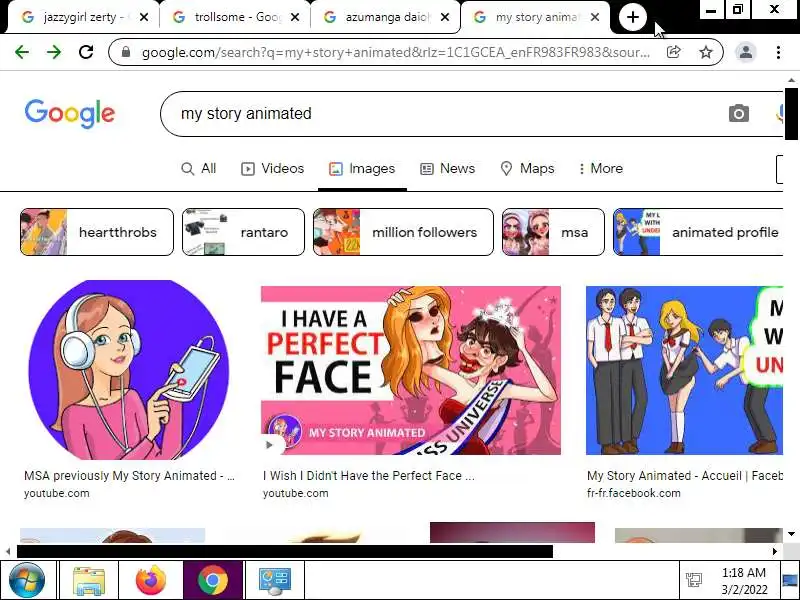Open the Windows Start button
Screen dimensions: 800x600
[26, 580]
